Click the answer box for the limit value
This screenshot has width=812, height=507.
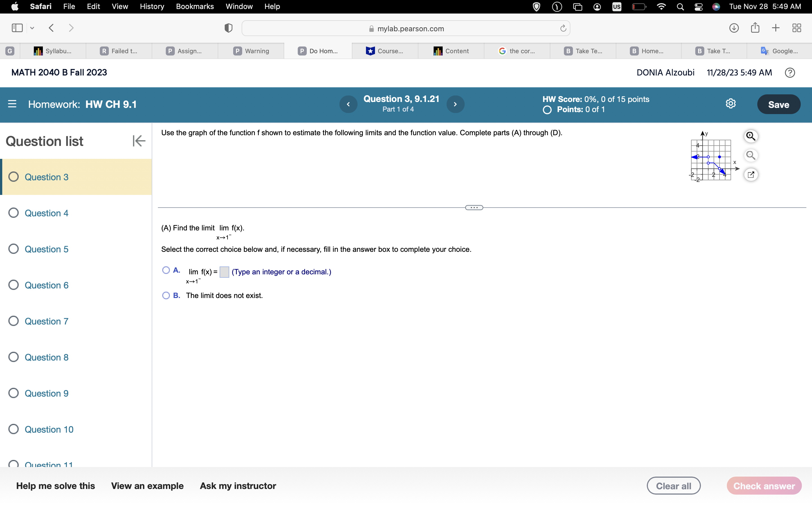pos(224,272)
